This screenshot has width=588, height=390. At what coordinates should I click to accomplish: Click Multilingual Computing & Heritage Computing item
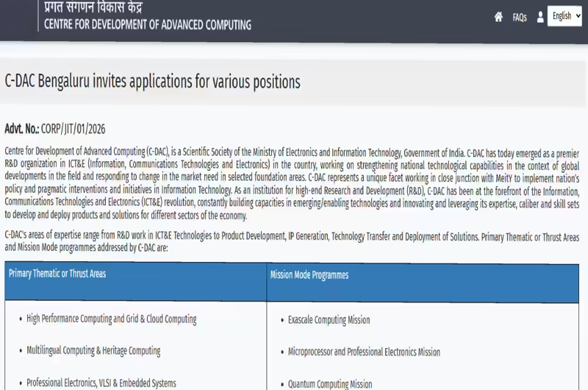click(93, 351)
